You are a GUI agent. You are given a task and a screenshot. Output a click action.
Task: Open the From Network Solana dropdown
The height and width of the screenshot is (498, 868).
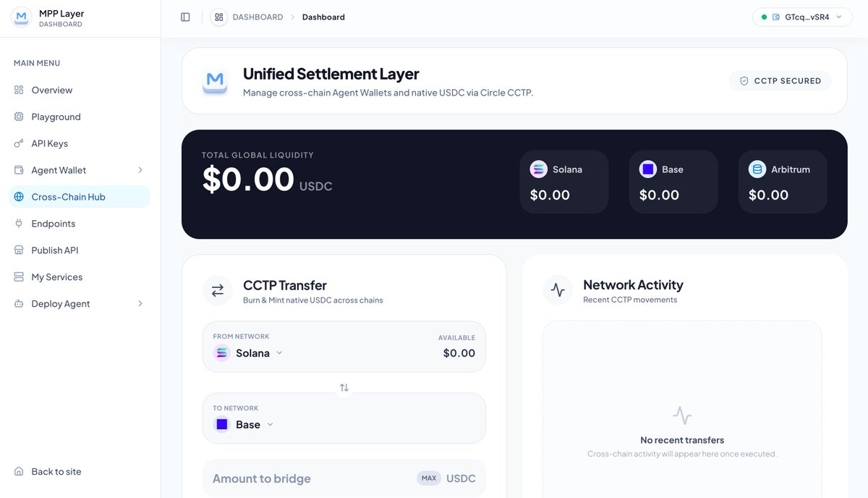(x=249, y=353)
